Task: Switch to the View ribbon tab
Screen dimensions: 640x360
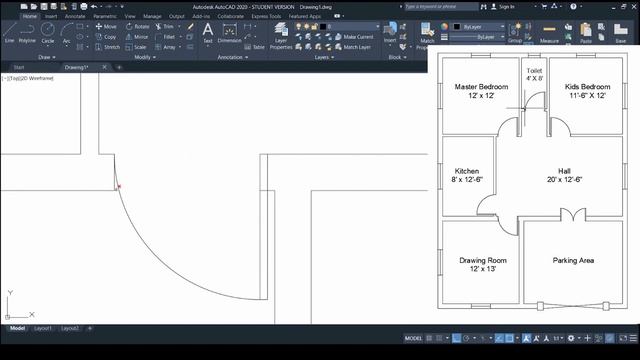Action: (130, 16)
